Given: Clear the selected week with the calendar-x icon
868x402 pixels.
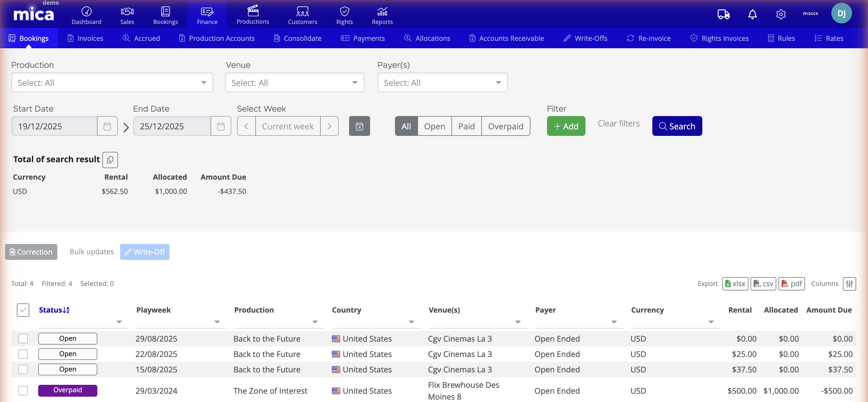Looking at the screenshot, I should pos(359,126).
